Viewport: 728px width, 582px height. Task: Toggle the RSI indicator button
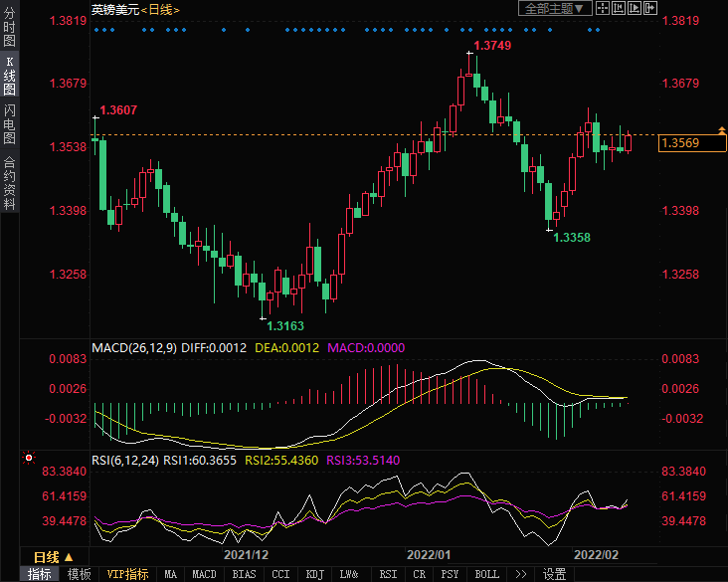coord(388,574)
